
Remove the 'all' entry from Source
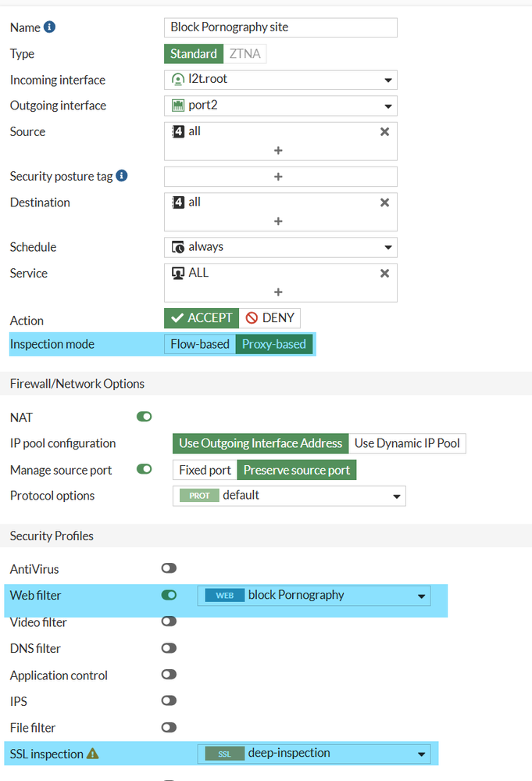tap(384, 132)
